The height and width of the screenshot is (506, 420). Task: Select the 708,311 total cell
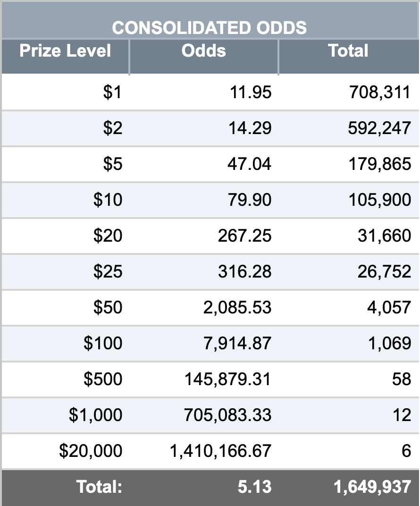tap(380, 93)
